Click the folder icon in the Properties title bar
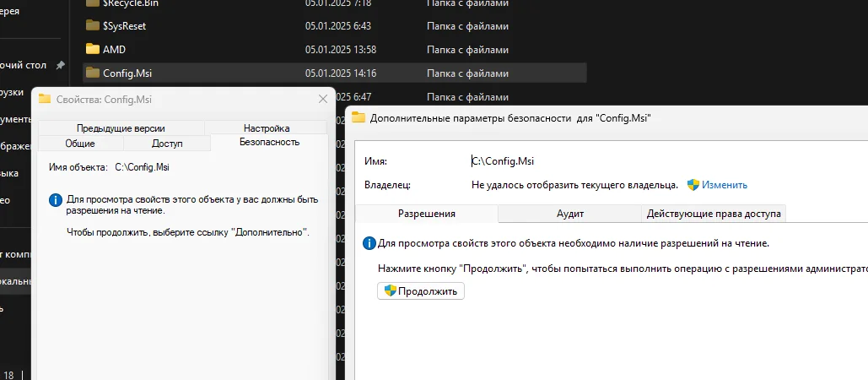Viewport: 868px width, 380px height. coord(45,99)
